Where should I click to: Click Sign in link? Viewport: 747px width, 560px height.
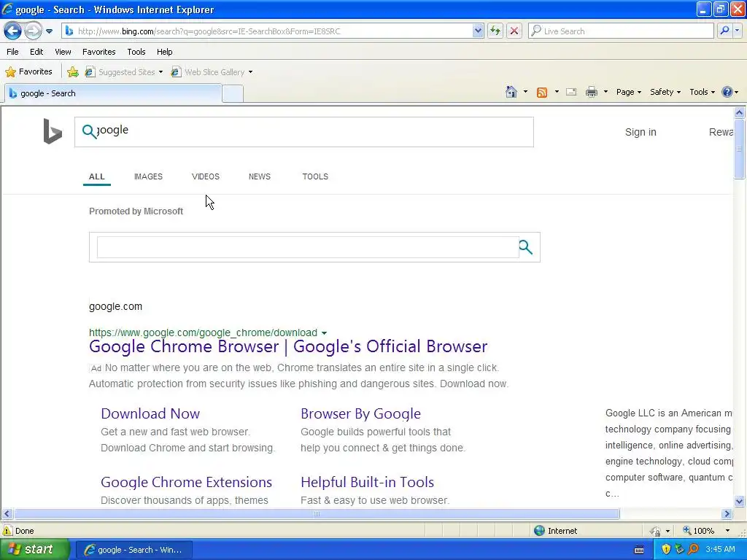pyautogui.click(x=640, y=132)
